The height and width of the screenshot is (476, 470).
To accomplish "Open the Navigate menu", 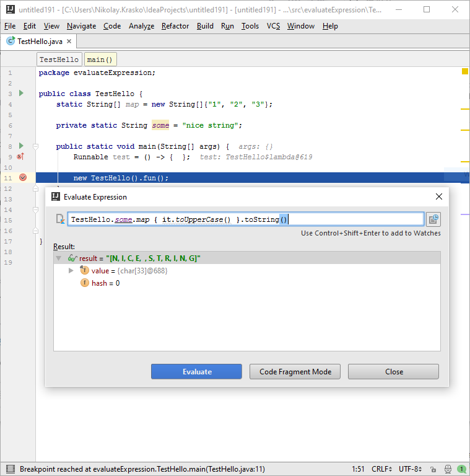I will (x=81, y=26).
